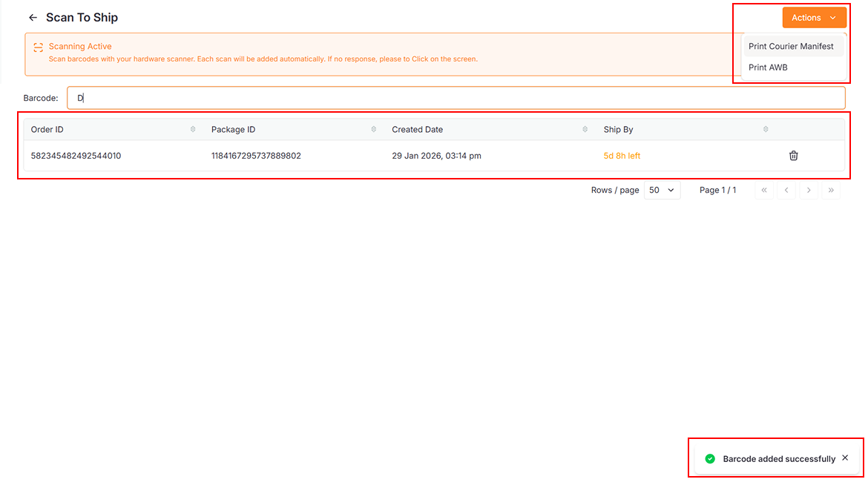Viewport: 868px width, 482px height.
Task: Select Print AWB from Actions menu
Action: tap(768, 67)
